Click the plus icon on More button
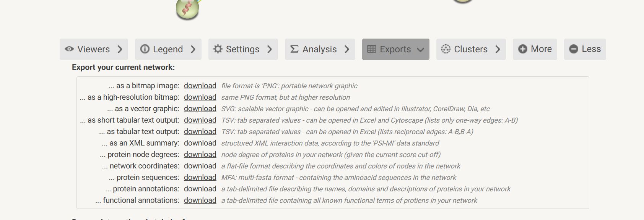 pyautogui.click(x=523, y=49)
